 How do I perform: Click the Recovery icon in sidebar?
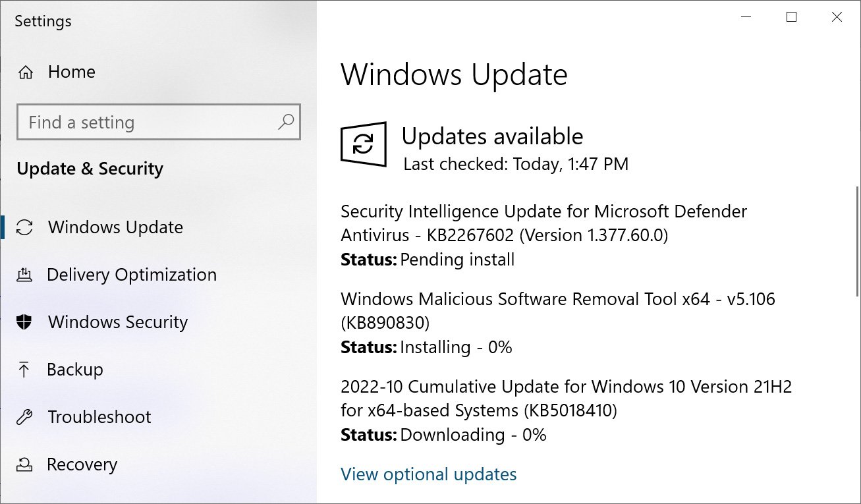pos(24,465)
